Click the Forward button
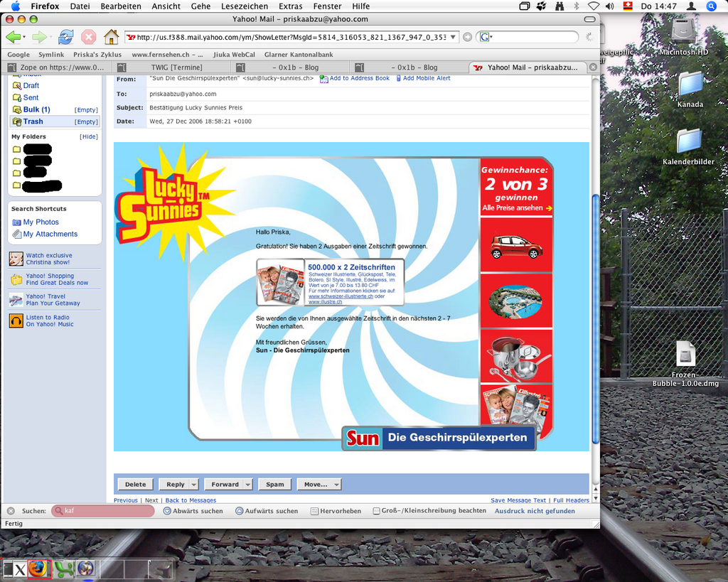This screenshot has height=582, width=728. (x=225, y=484)
